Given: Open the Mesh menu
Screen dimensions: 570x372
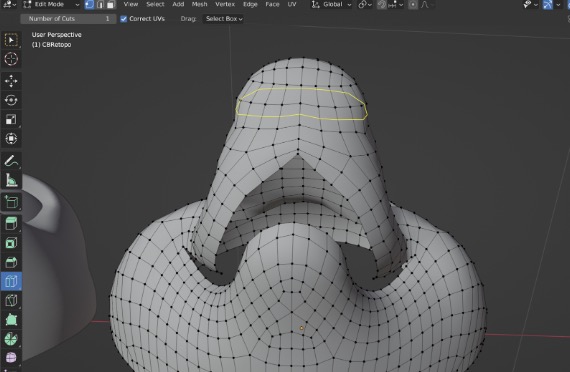Looking at the screenshot, I should pyautogui.click(x=200, y=4).
